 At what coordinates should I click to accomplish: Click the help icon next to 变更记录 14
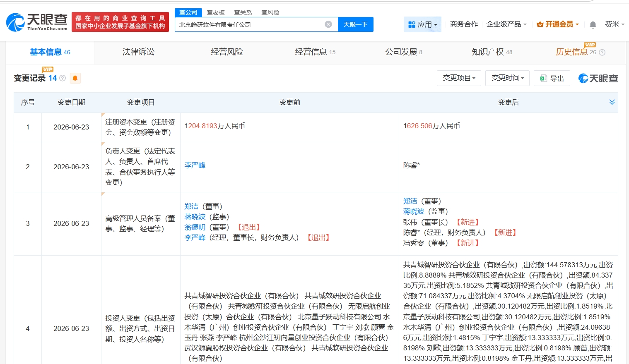tap(63, 78)
